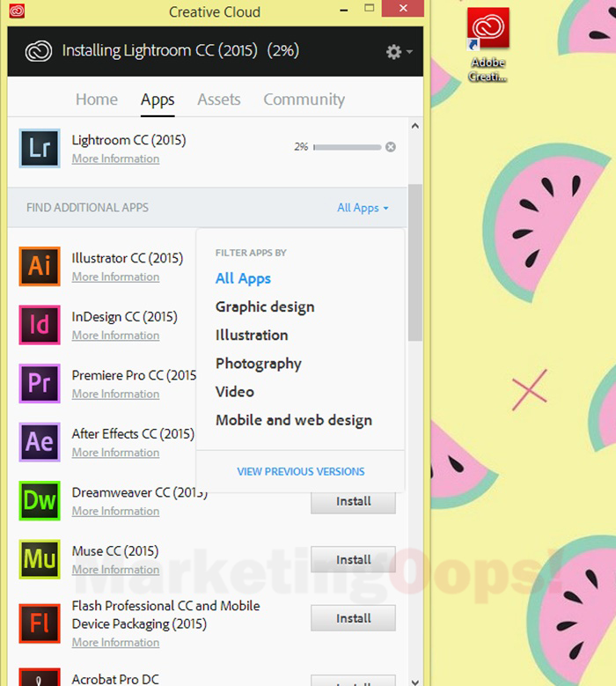Viewport: 616px width, 686px height.
Task: Select the Apps tab
Action: [x=158, y=100]
